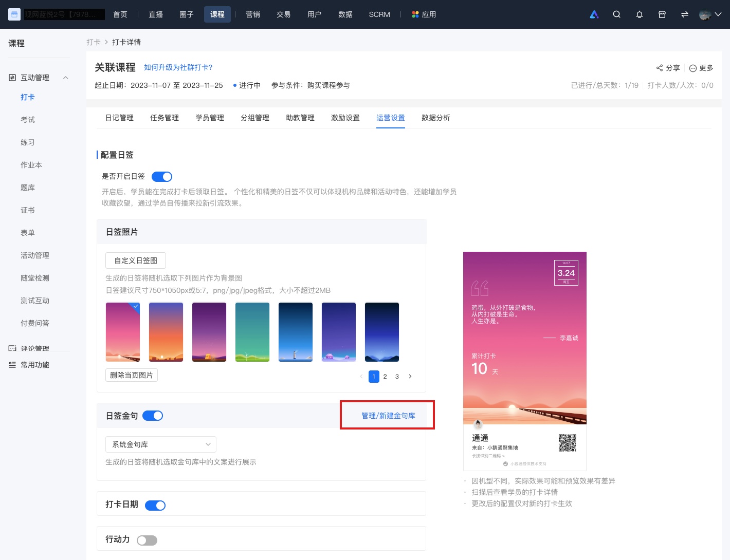The image size is (730, 560).
Task: Toggle the 日签金句 switch
Action: coord(153,416)
